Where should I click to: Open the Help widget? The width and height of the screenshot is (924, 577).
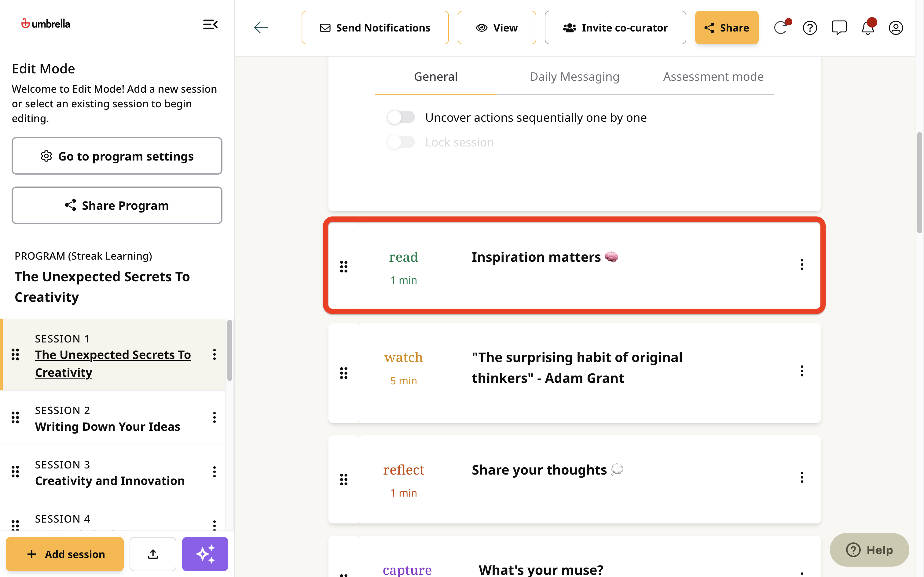[870, 550]
